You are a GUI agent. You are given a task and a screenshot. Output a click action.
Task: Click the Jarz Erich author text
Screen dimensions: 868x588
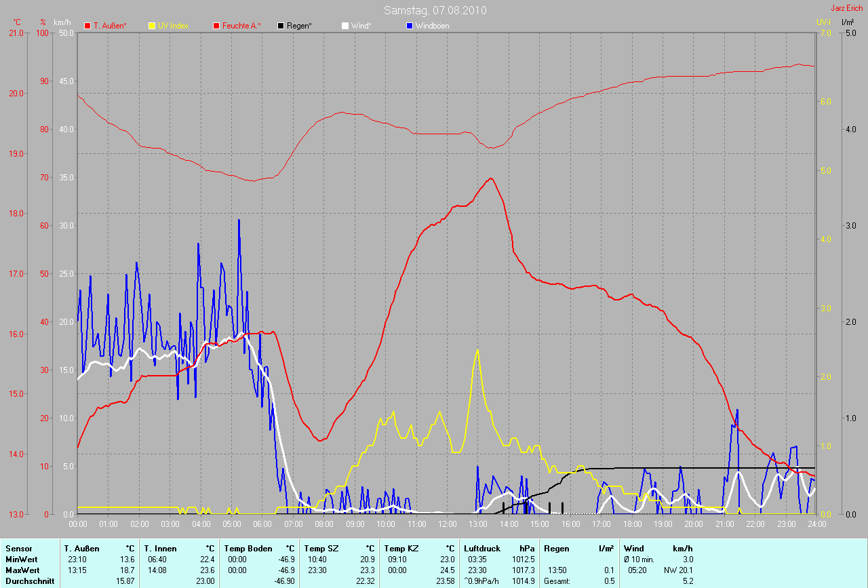pyautogui.click(x=847, y=8)
